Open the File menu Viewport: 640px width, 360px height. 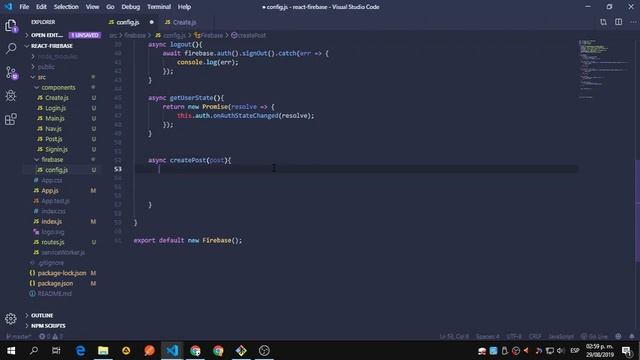tap(24, 7)
